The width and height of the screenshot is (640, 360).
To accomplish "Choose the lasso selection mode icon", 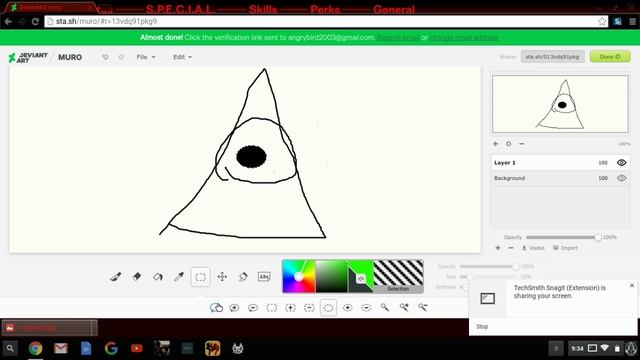I will 216,307.
